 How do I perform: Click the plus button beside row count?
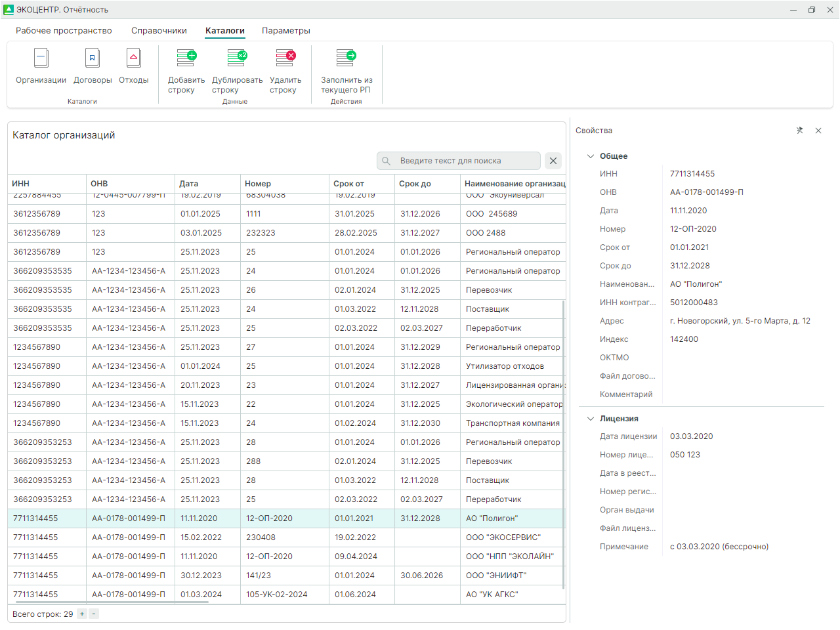tap(82, 614)
